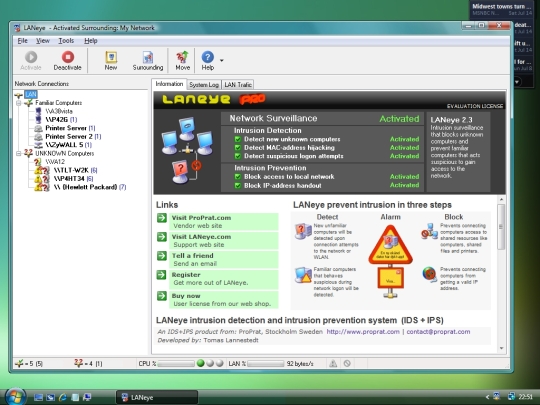Click the LANeye taskbar button
The image size is (540, 405).
tap(157, 397)
